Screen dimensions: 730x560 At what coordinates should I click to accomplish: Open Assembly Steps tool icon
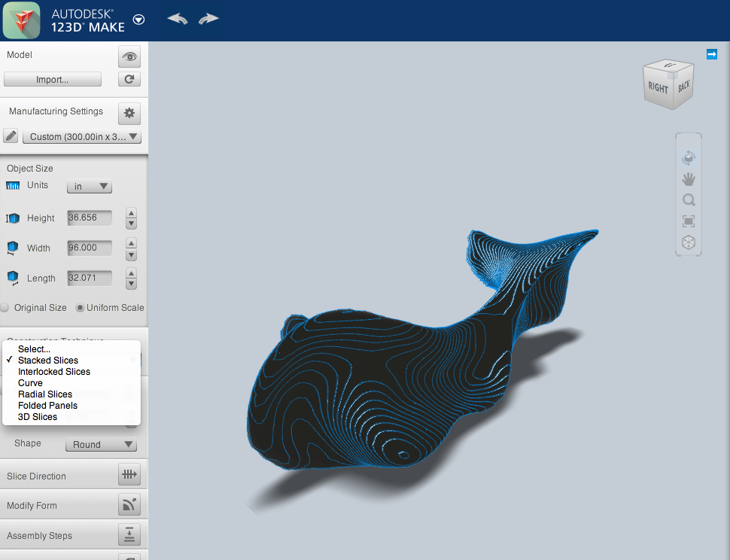coord(129,535)
